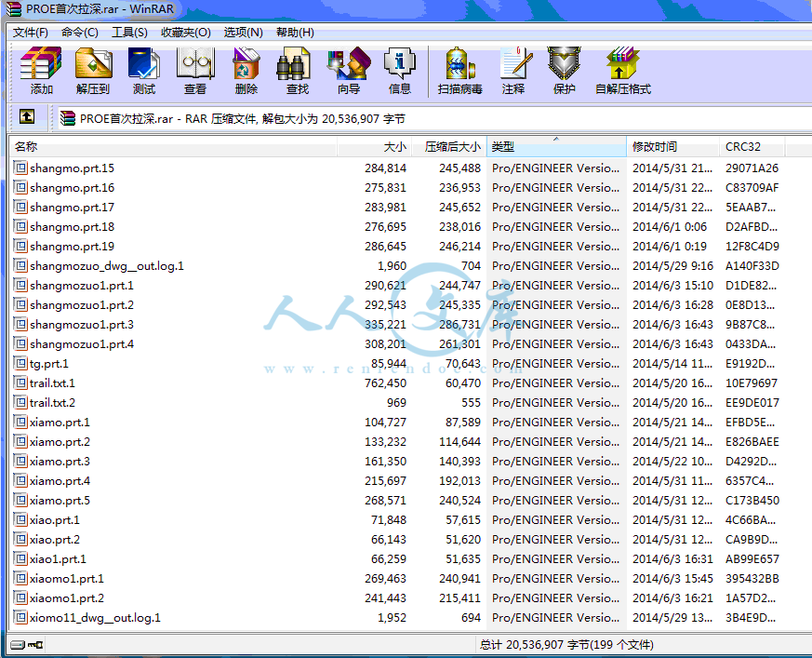The width and height of the screenshot is (812, 658).
Task: Click the WinRAR title bar icon
Action: pyautogui.click(x=13, y=8)
